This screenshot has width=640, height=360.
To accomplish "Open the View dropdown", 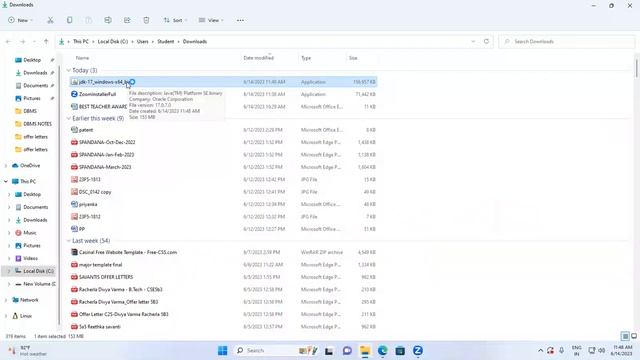I will point(211,20).
